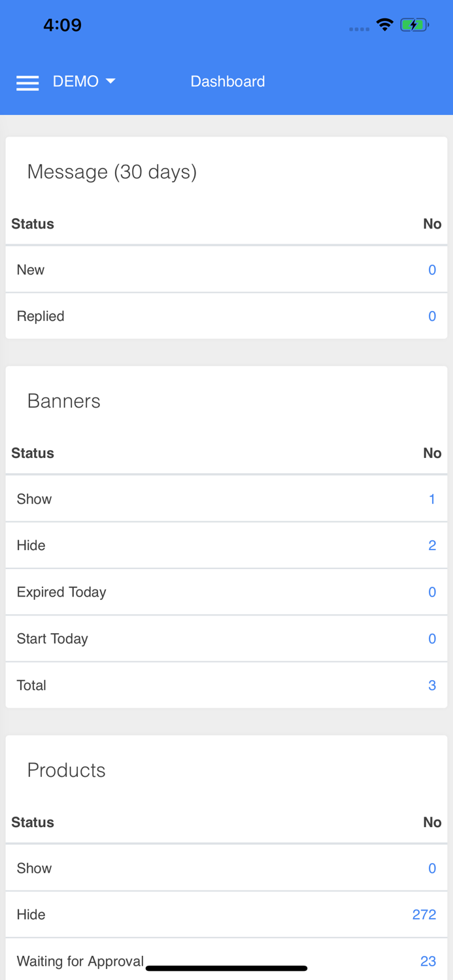Tap the New messages count of 0

coord(432,269)
